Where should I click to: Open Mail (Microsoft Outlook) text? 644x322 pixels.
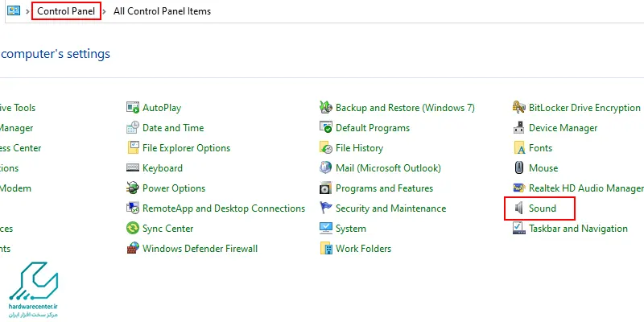[x=388, y=168]
